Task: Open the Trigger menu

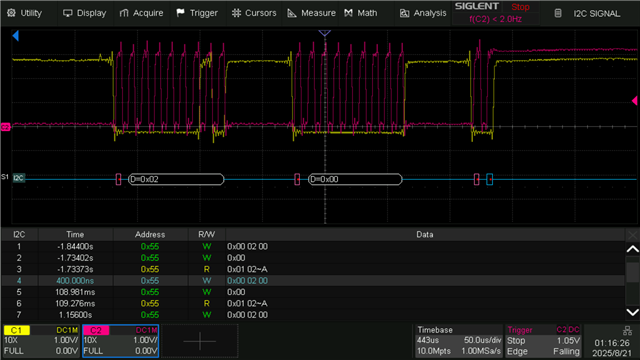Action: point(197,13)
